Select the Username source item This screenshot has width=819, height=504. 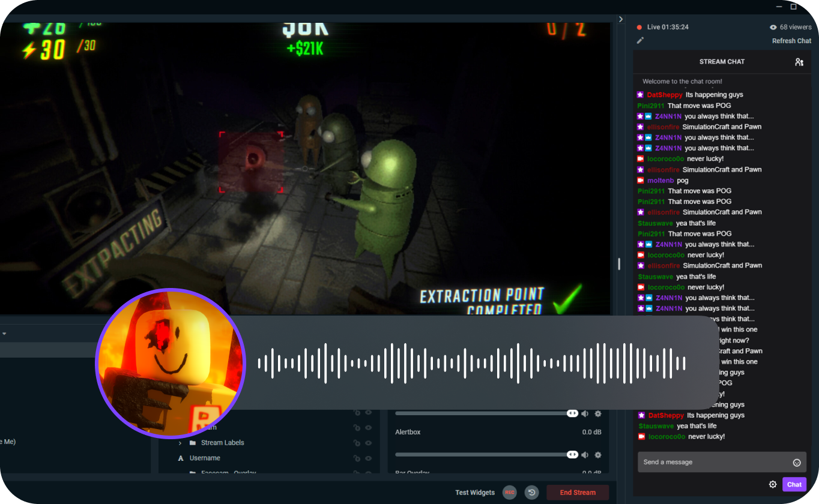(x=205, y=458)
